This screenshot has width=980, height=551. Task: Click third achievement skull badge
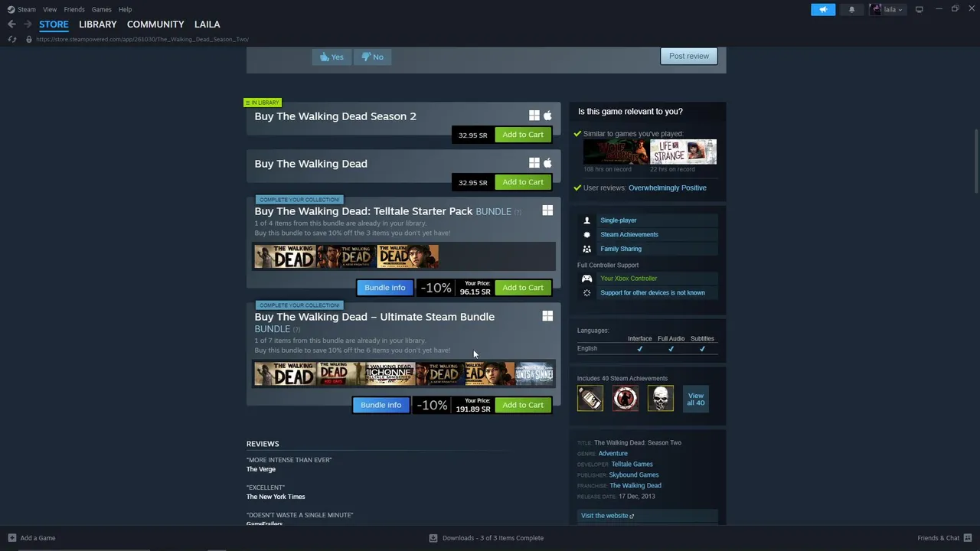point(661,398)
